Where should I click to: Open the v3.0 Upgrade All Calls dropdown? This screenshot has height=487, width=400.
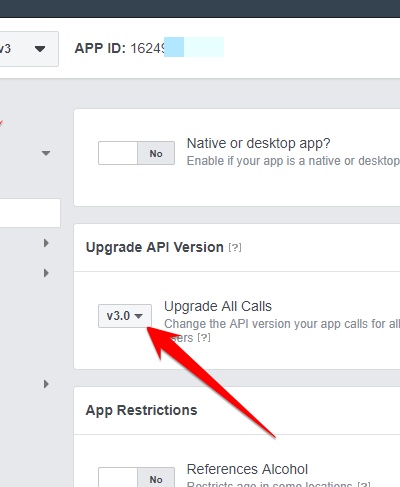(x=125, y=316)
